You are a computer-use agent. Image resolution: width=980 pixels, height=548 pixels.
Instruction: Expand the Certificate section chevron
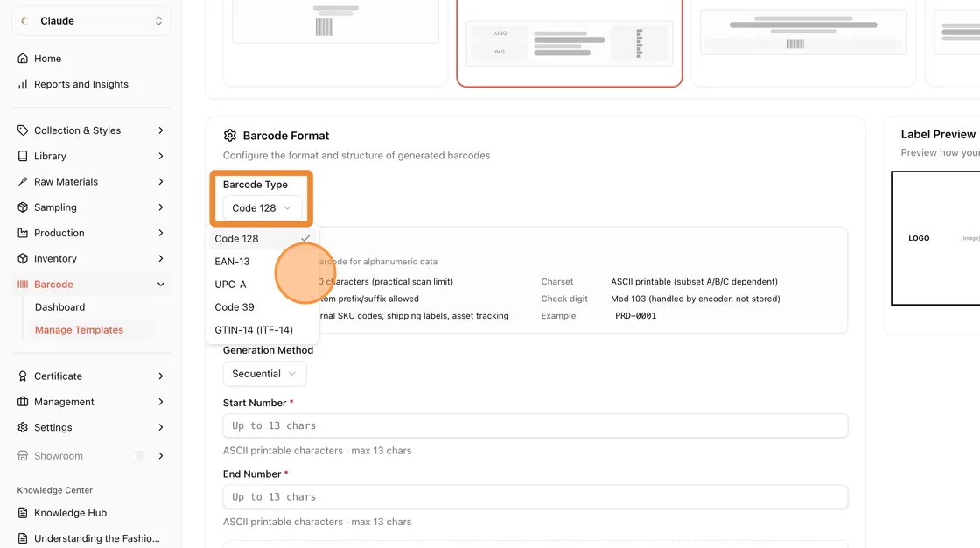point(161,376)
